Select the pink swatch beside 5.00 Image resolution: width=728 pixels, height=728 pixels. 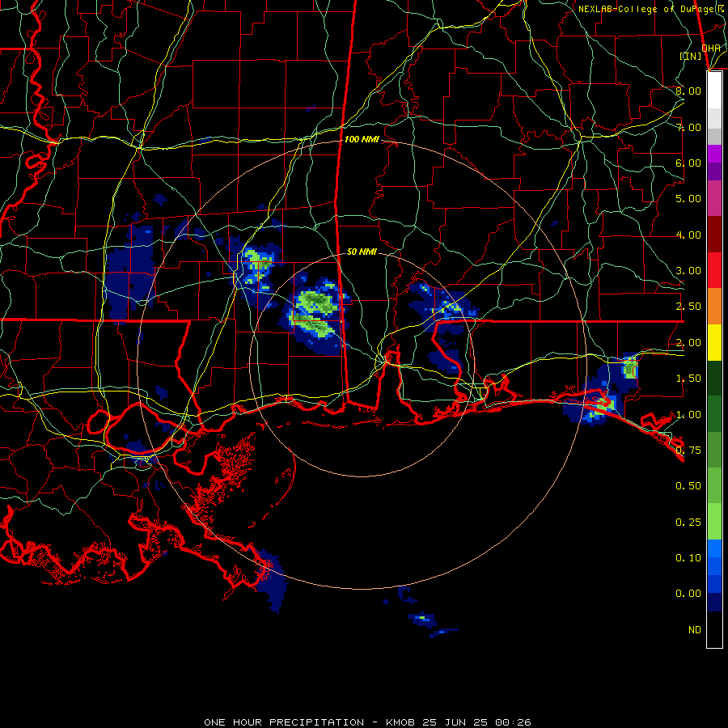click(714, 198)
